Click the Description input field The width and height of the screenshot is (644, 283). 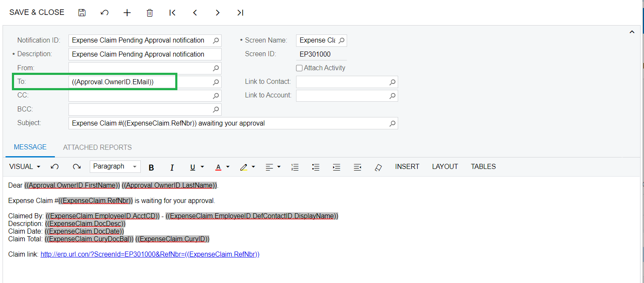(x=145, y=54)
